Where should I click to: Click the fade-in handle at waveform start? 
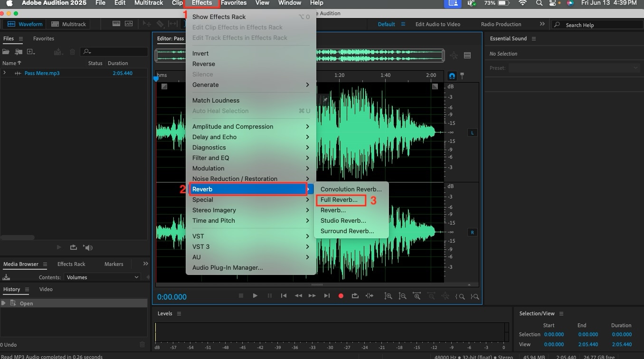(164, 86)
